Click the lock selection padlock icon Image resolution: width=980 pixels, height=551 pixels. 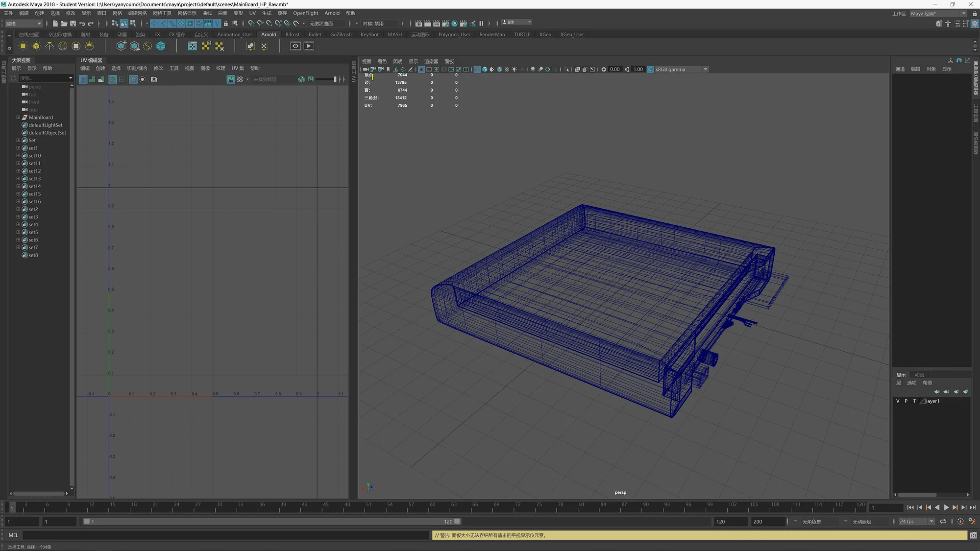[226, 24]
